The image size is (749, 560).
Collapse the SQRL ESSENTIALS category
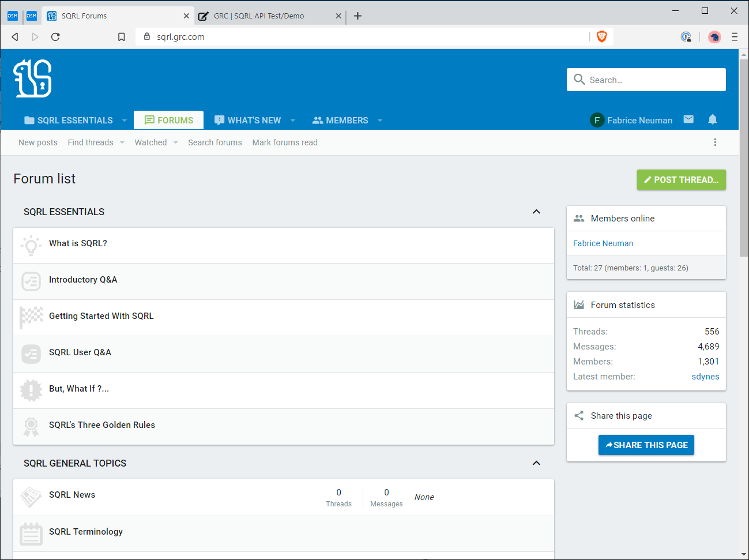(536, 212)
